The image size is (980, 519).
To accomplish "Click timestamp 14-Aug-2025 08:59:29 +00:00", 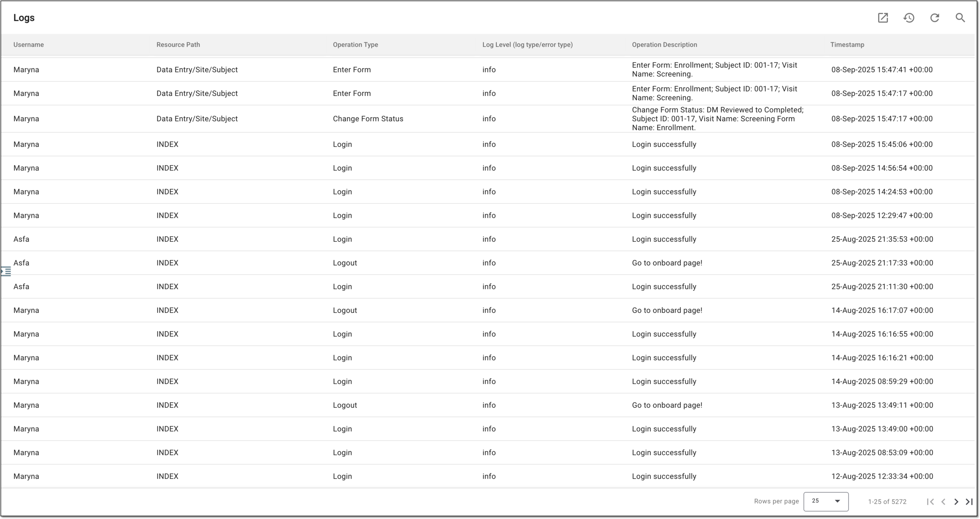I will [882, 381].
